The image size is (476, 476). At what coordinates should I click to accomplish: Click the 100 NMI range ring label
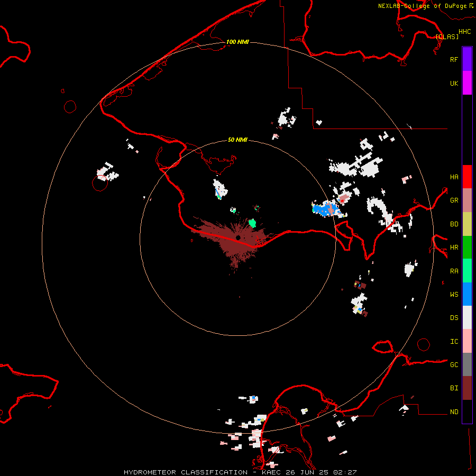(x=237, y=42)
